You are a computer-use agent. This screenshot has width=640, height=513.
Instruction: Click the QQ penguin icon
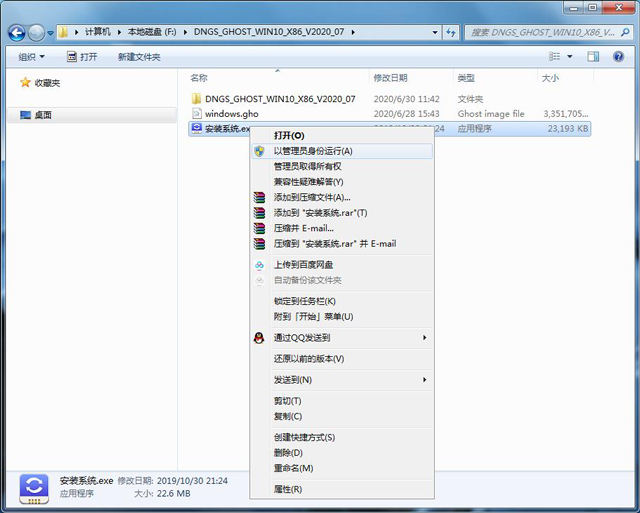click(259, 338)
